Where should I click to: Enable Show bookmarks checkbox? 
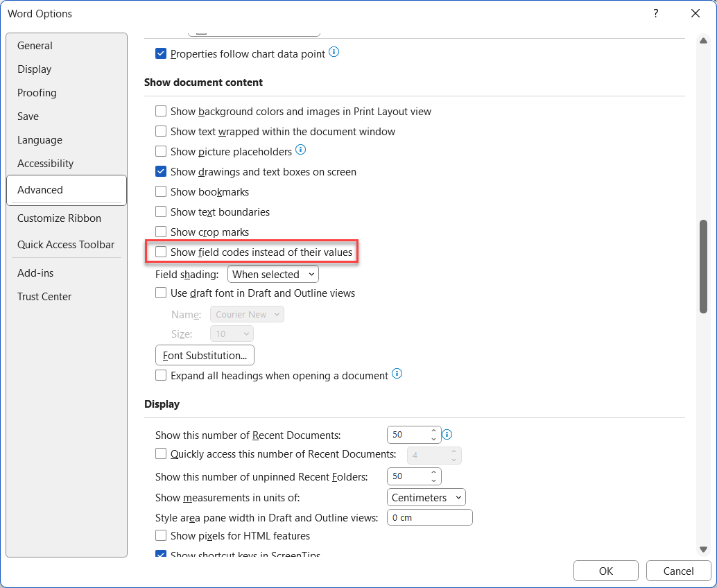click(x=161, y=191)
